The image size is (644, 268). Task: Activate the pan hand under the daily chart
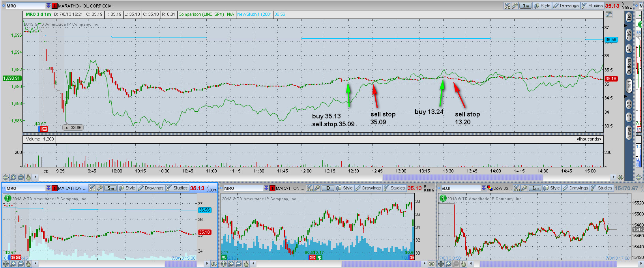[x=246, y=264]
